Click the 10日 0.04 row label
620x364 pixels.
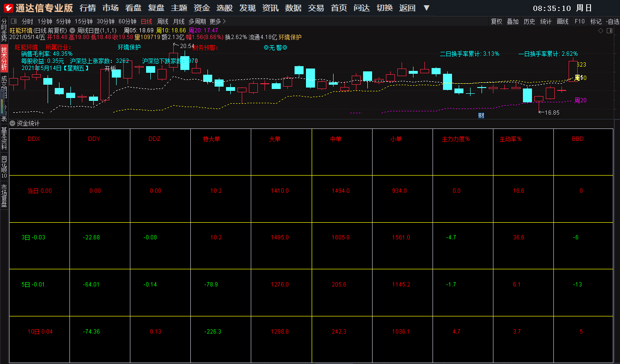40,332
